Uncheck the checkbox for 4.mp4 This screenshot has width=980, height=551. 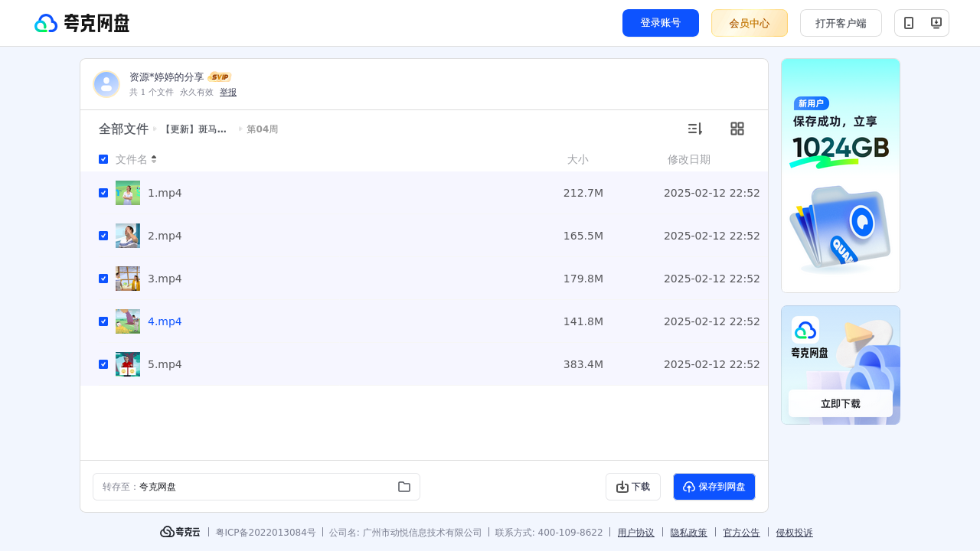pos(103,321)
